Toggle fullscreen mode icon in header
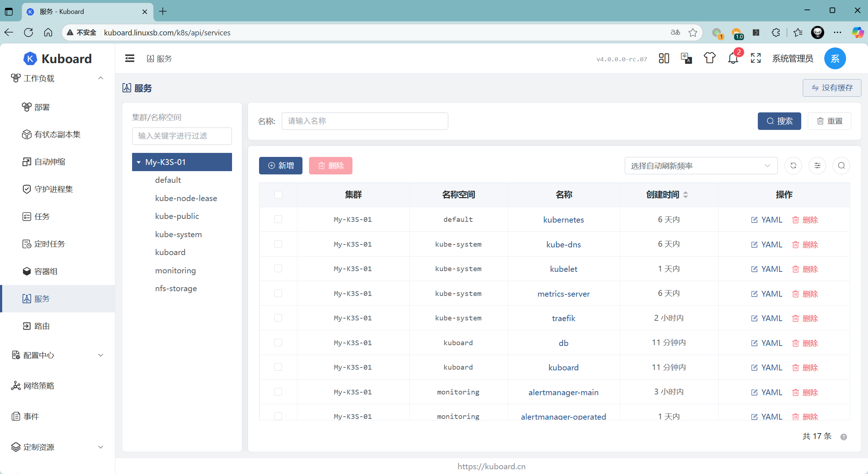This screenshot has width=868, height=474. [x=756, y=58]
